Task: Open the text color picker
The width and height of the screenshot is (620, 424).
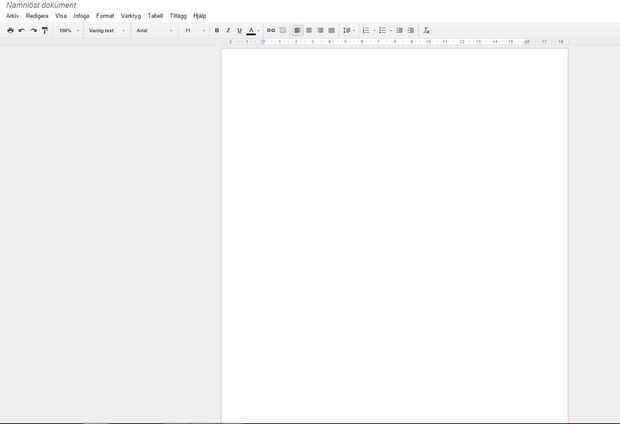Action: click(251, 30)
